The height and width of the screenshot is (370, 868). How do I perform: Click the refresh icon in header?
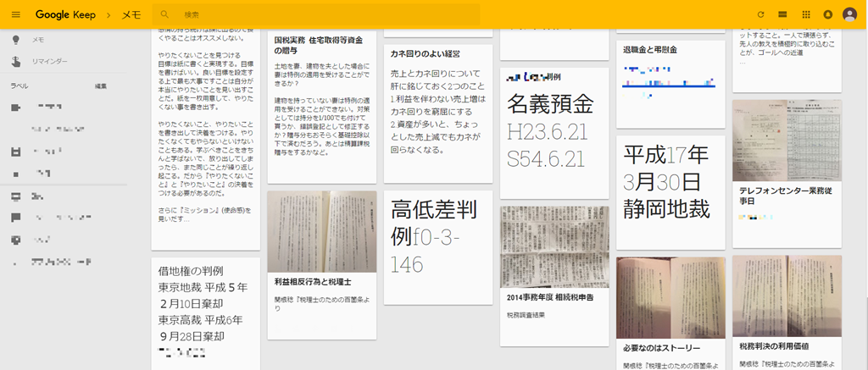tap(760, 14)
